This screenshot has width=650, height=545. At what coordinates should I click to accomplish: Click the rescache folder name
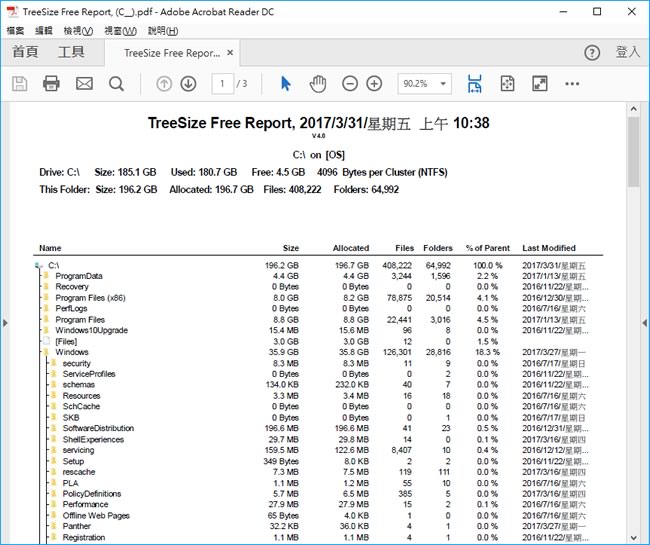pyautogui.click(x=79, y=472)
